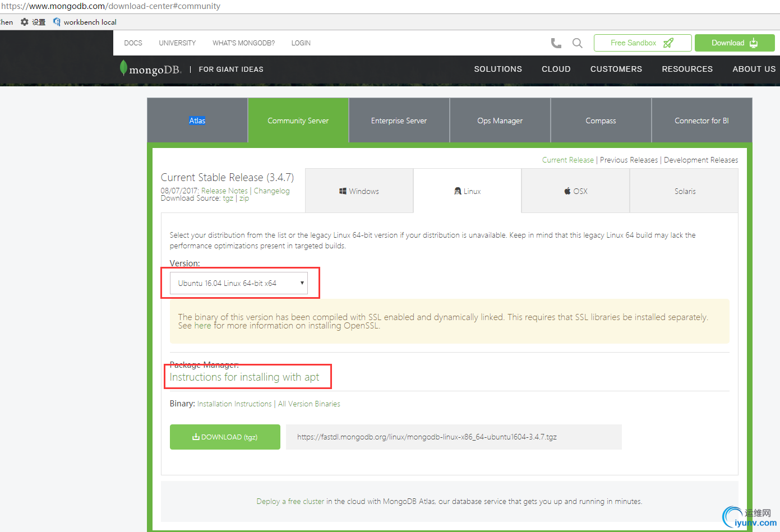Open the search magnifier icon
This screenshot has height=532, width=780.
point(577,43)
